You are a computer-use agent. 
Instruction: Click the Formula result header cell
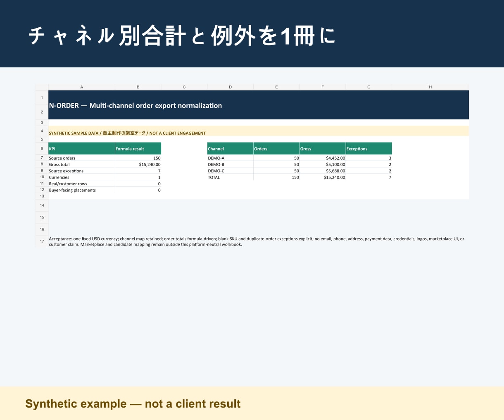(138, 148)
